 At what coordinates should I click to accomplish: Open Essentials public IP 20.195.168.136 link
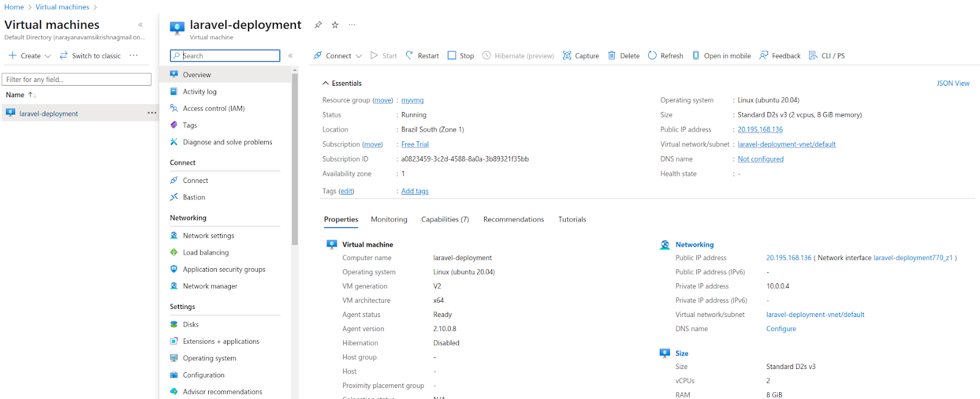[x=760, y=130]
